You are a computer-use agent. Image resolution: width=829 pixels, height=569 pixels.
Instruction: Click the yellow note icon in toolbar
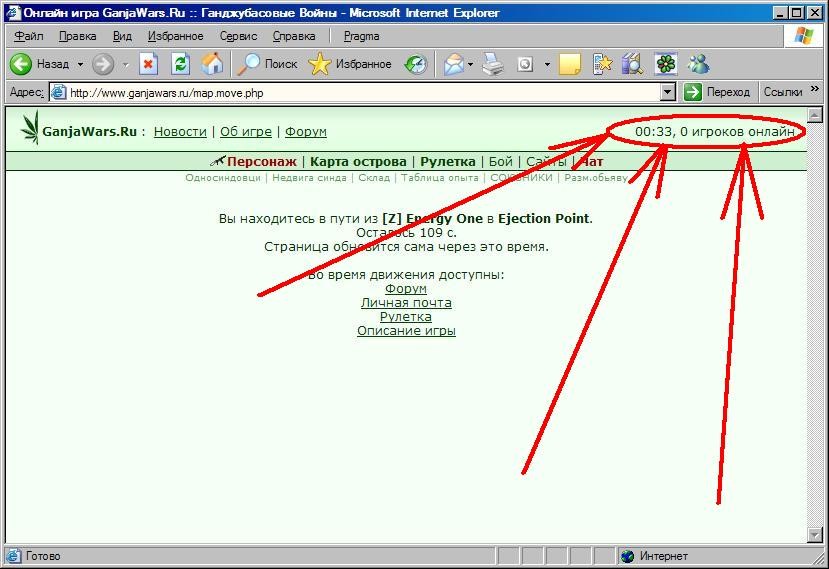[x=569, y=65]
